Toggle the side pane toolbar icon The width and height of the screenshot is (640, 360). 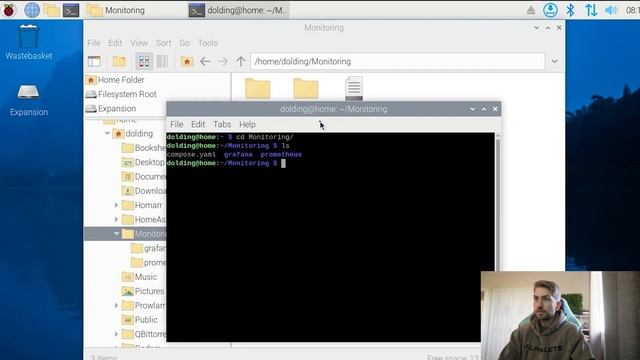click(94, 62)
